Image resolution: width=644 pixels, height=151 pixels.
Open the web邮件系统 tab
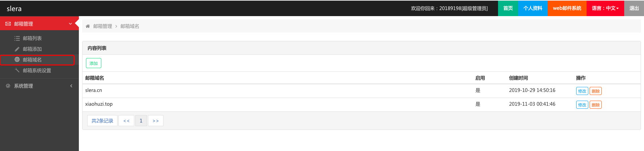pos(567,8)
